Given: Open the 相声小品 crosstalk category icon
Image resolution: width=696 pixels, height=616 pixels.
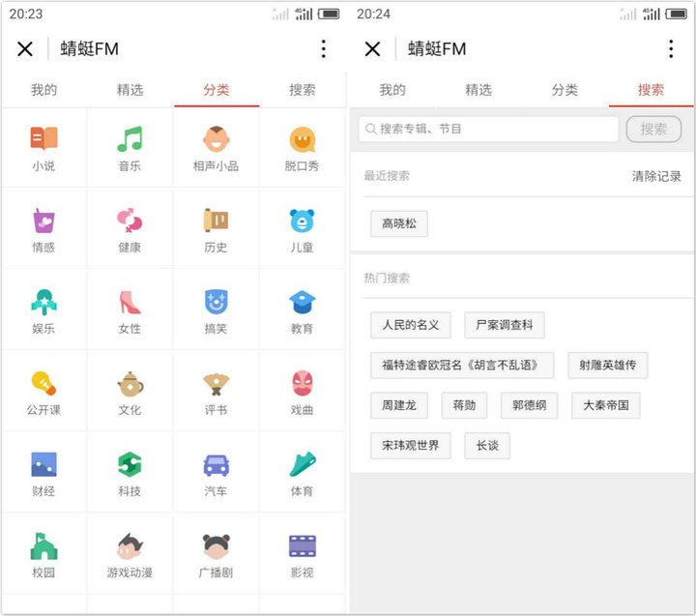Looking at the screenshot, I should [x=217, y=139].
